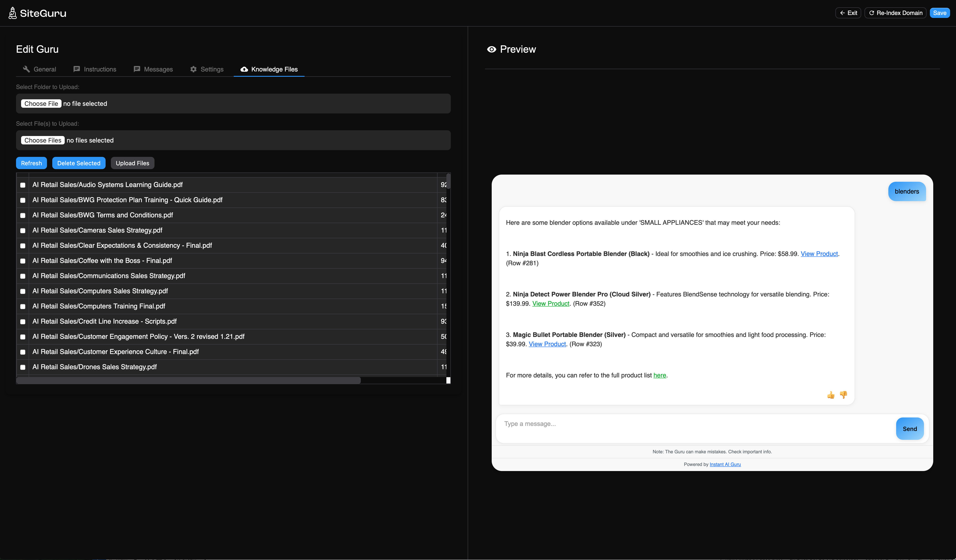This screenshot has width=956, height=560.
Task: Click the horizontal scrollbar under file list
Action: click(189, 380)
